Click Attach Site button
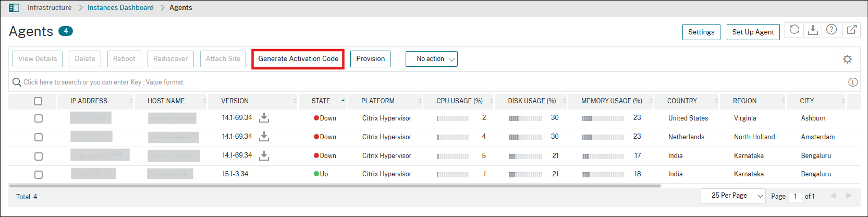The width and height of the screenshot is (868, 217). [223, 59]
